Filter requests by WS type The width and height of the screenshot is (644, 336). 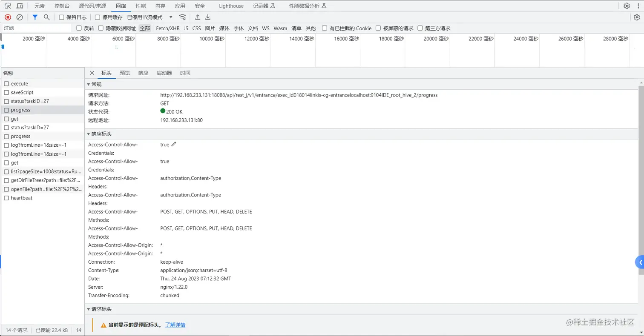(x=266, y=28)
